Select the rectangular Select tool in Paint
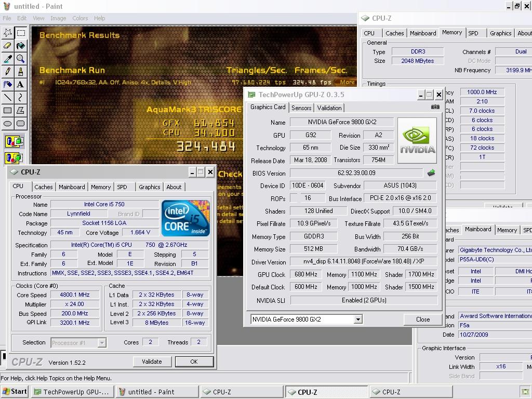The image size is (532, 399). [x=21, y=33]
